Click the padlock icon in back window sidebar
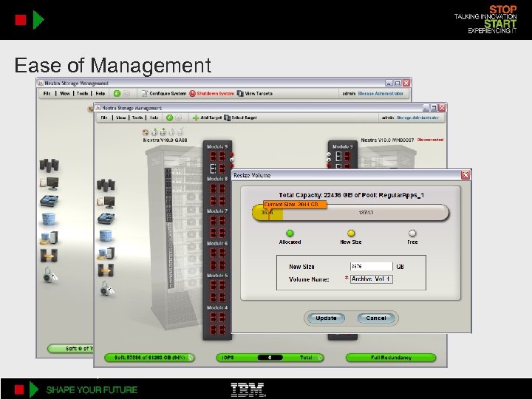Image resolution: width=532 pixels, height=399 pixels. point(50,275)
